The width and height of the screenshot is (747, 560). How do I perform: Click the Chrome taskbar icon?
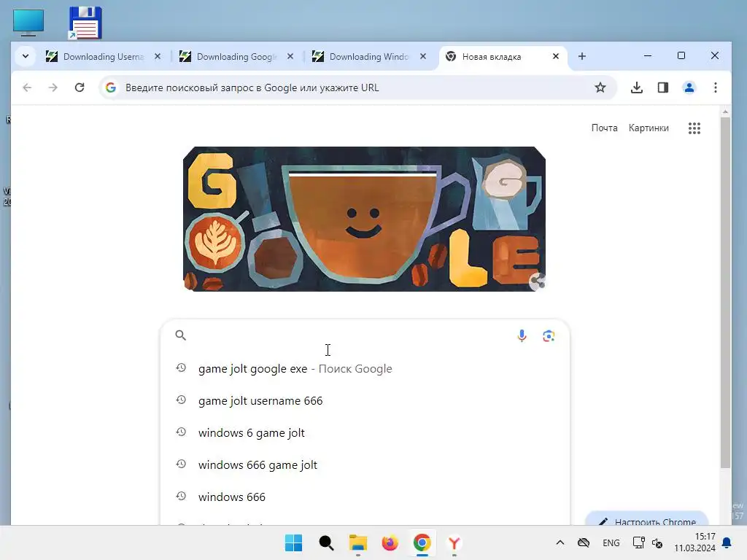point(422,542)
